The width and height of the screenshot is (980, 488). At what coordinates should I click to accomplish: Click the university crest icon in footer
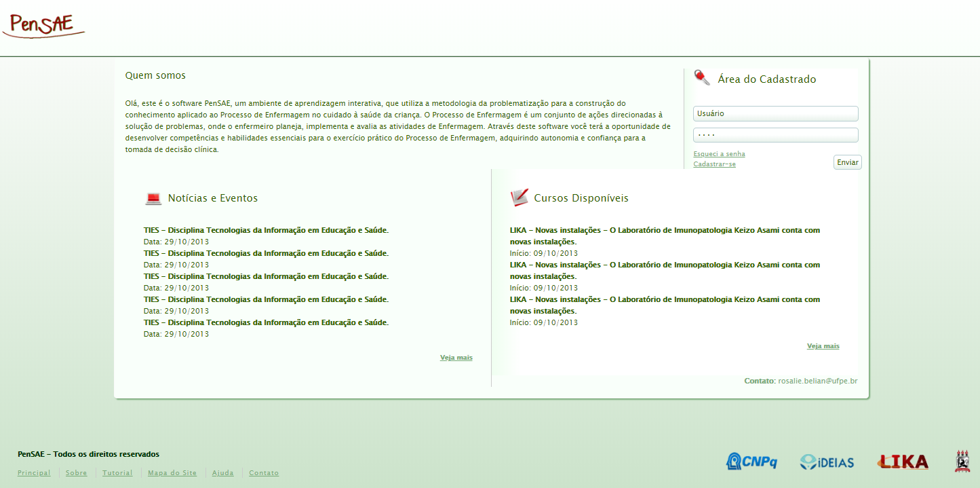click(x=962, y=461)
